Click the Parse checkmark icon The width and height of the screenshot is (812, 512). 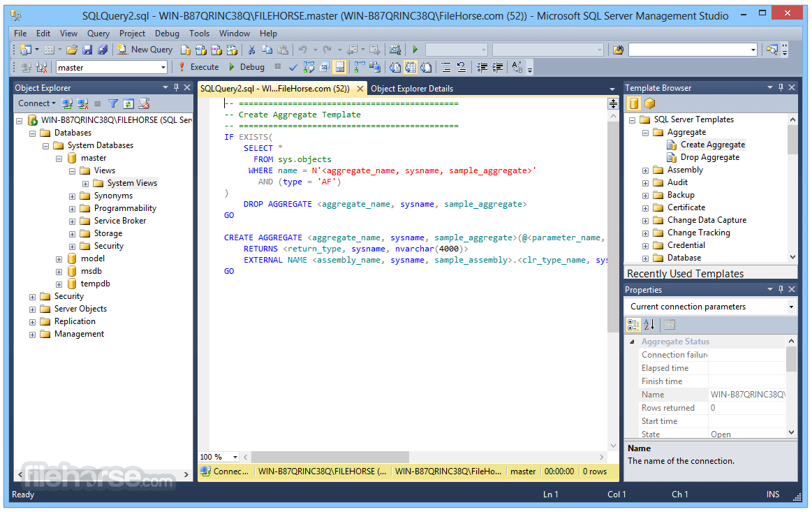pos(293,67)
